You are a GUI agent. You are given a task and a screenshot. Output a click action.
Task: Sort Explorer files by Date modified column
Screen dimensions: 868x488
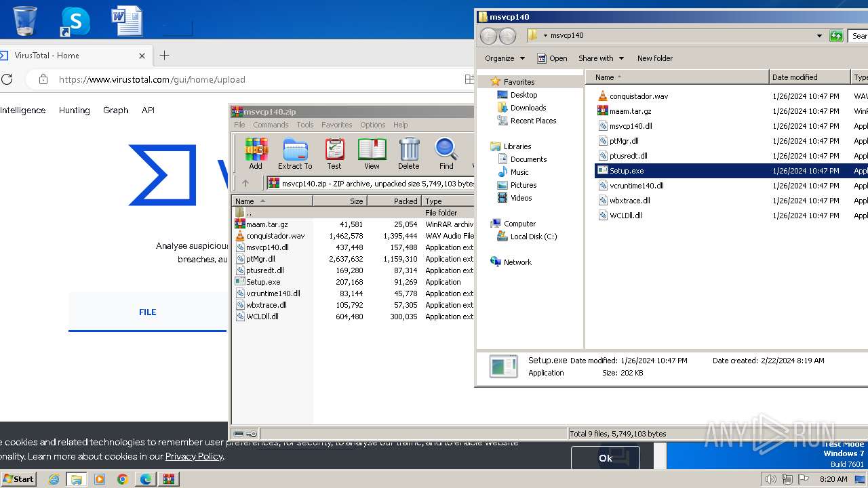[810, 77]
